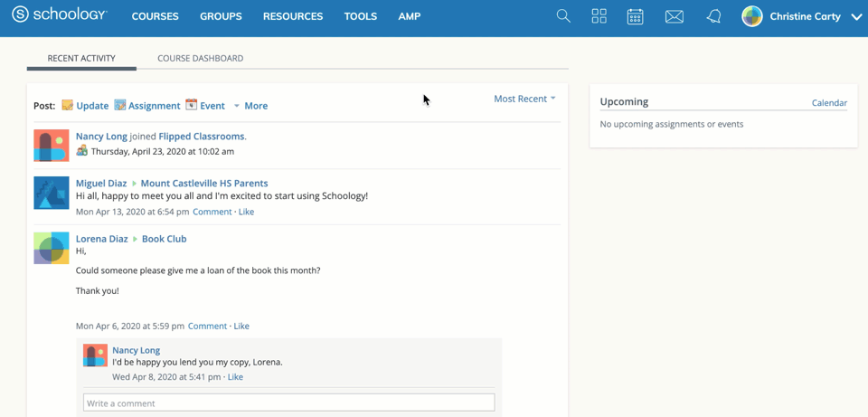Open the messages envelope icon
Image resolution: width=868 pixels, height=417 pixels.
(674, 16)
